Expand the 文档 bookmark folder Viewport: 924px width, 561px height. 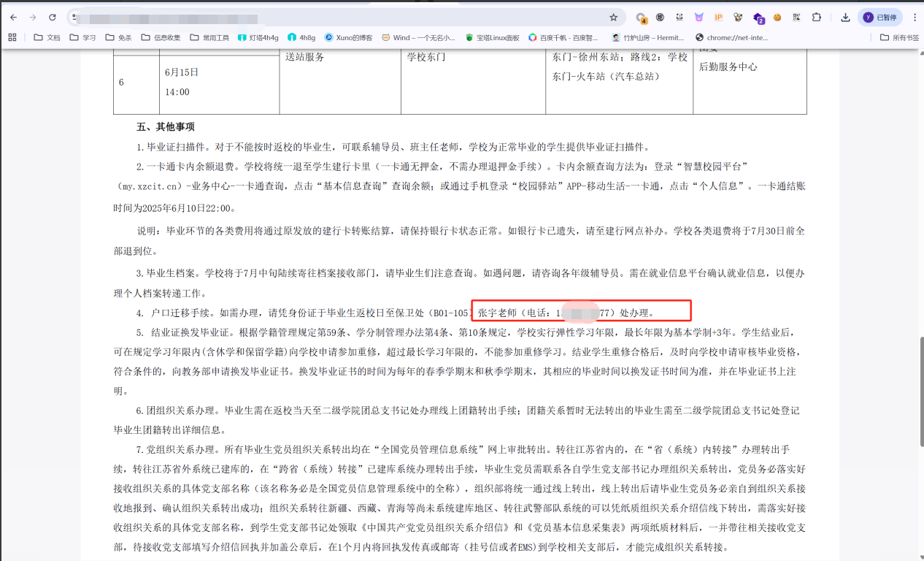47,37
